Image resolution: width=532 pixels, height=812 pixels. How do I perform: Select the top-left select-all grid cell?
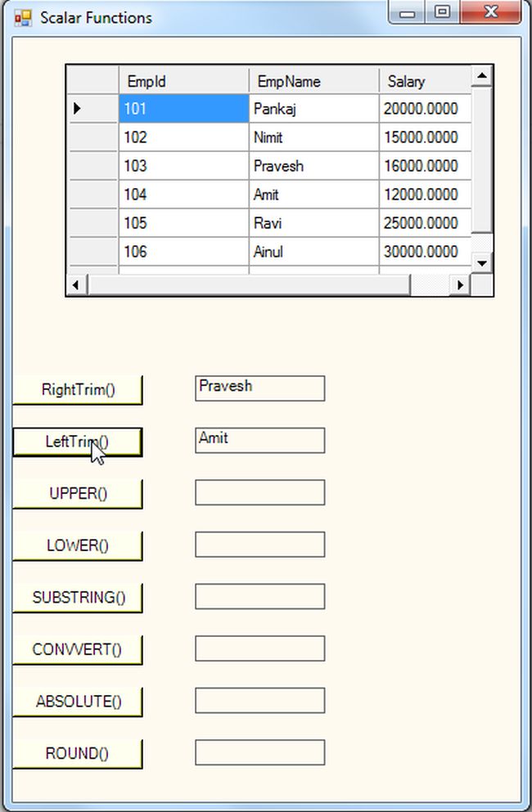[x=93, y=80]
